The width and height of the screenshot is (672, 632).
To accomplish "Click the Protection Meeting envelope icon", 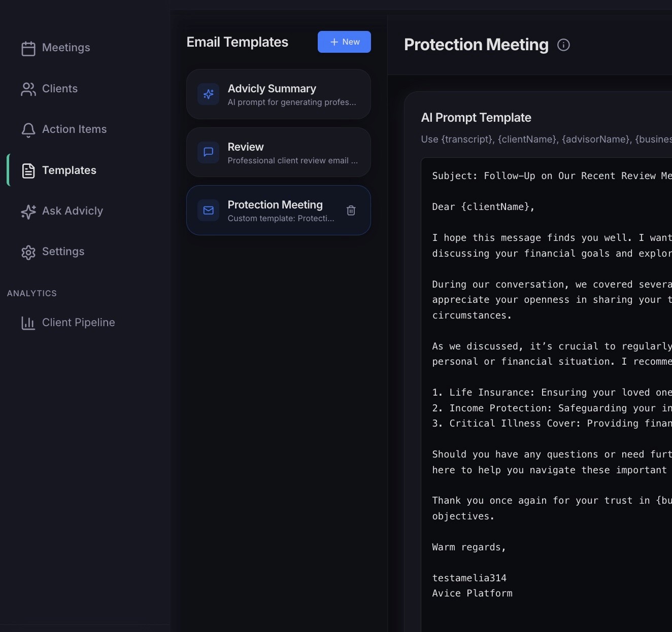I will click(x=208, y=210).
